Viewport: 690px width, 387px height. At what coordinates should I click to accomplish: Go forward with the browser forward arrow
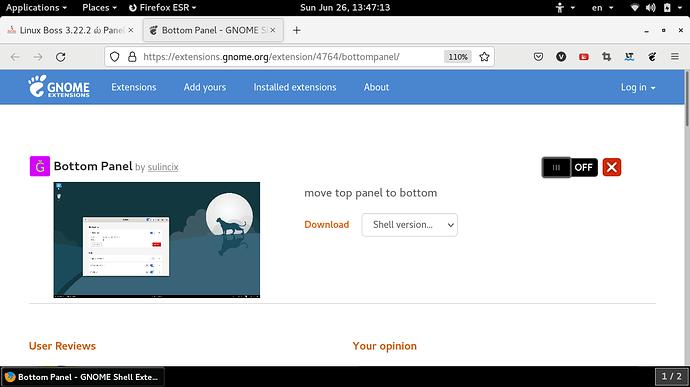coord(38,57)
